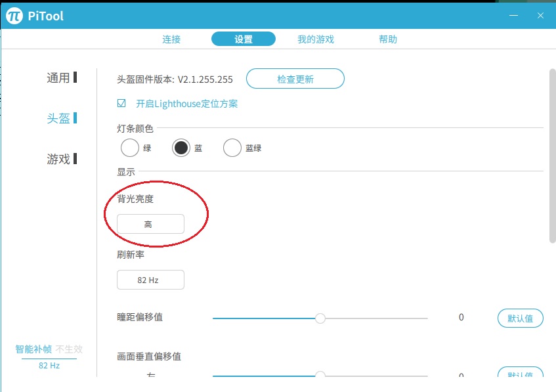The image size is (556, 392).
Task: Close the PiTool window
Action: [540, 16]
